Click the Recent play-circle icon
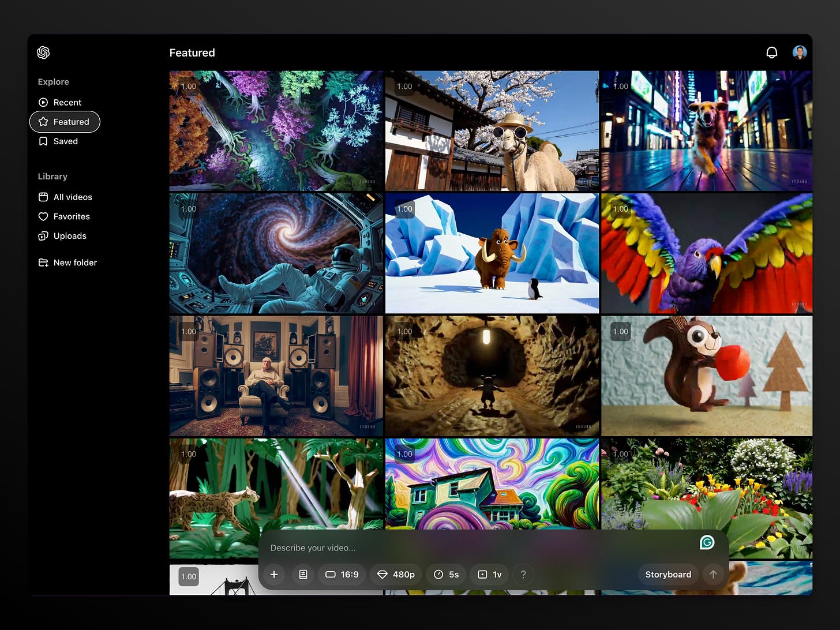840x630 pixels. pyautogui.click(x=43, y=102)
